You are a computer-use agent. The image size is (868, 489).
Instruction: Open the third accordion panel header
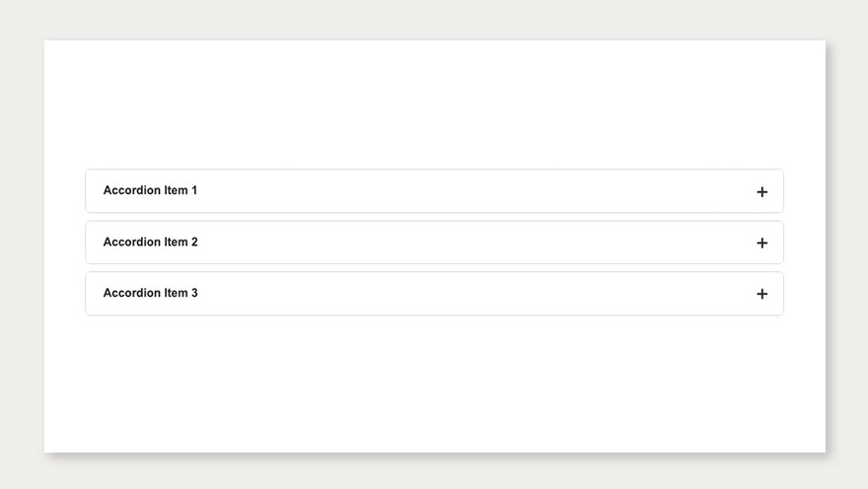pyautogui.click(x=434, y=294)
